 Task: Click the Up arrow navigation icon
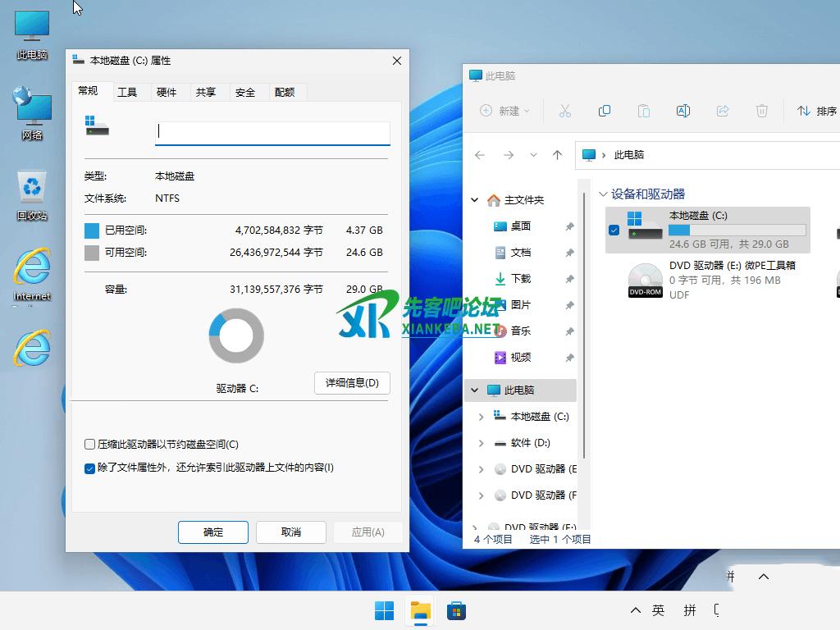558,155
